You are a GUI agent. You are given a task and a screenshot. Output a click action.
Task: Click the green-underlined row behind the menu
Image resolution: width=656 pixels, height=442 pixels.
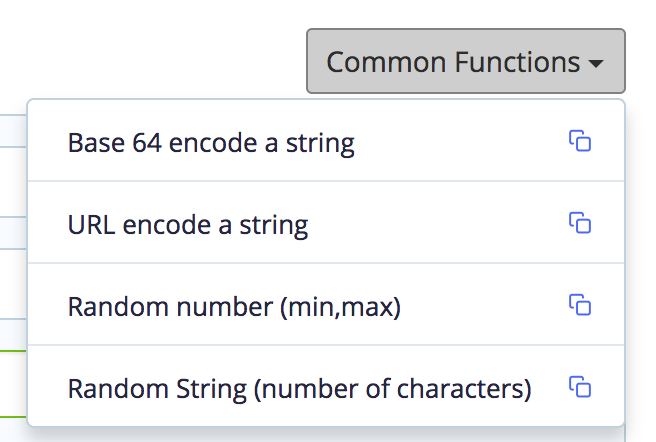[13, 384]
